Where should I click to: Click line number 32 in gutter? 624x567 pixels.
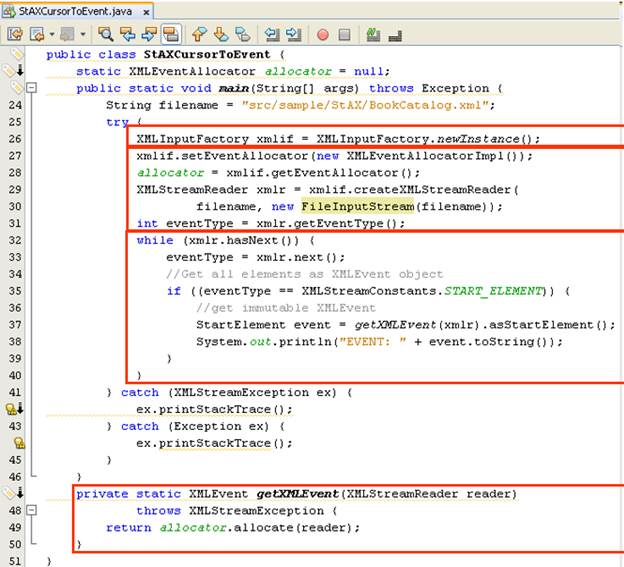[x=15, y=240]
